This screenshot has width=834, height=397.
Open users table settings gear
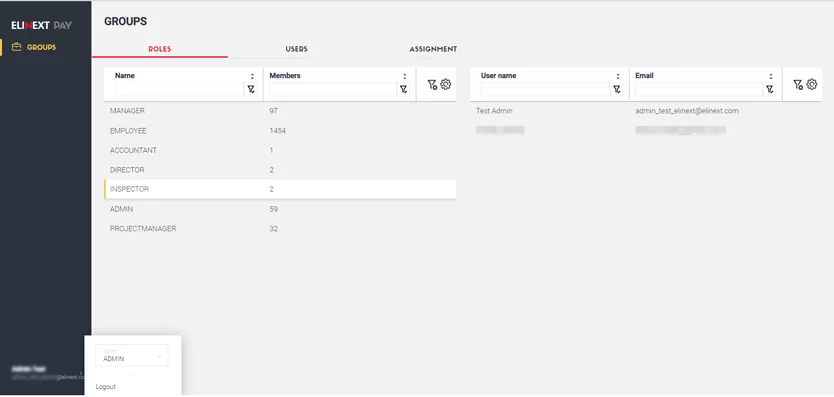[x=812, y=84]
